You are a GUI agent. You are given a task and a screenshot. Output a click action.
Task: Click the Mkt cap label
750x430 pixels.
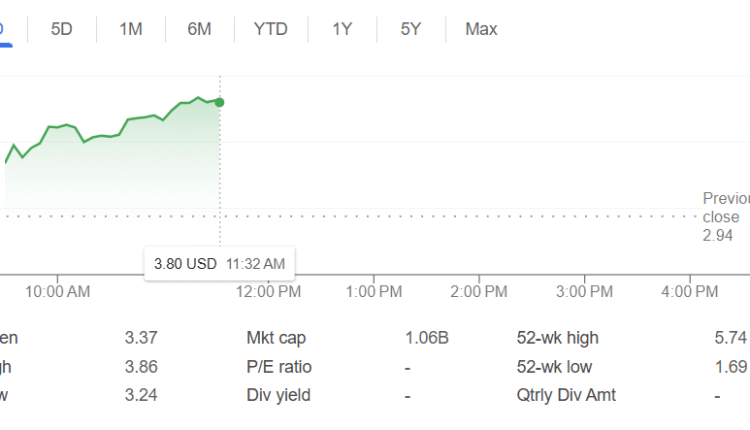(276, 338)
